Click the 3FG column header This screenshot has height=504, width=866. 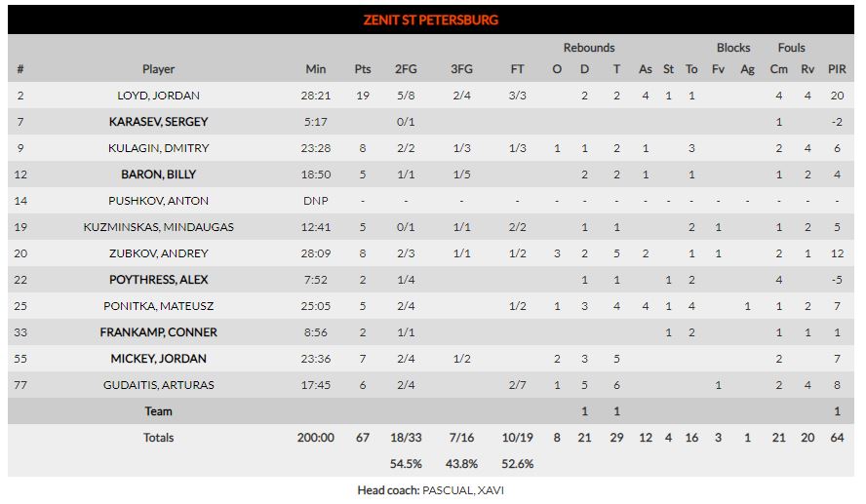pos(461,69)
